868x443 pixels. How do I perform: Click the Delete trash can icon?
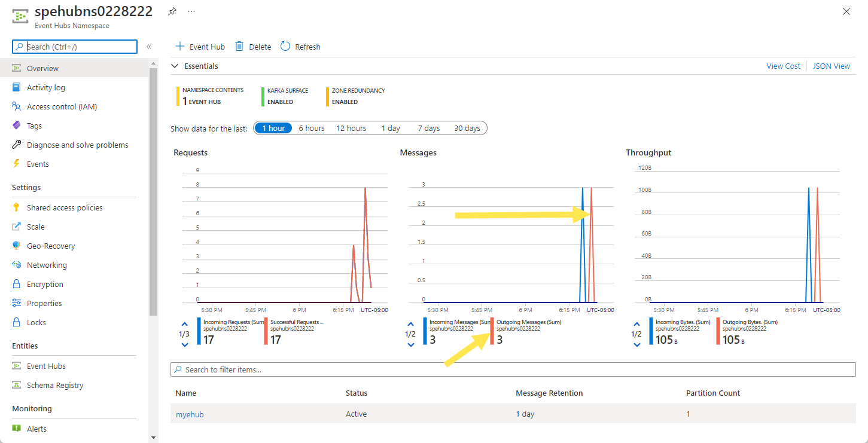(239, 47)
